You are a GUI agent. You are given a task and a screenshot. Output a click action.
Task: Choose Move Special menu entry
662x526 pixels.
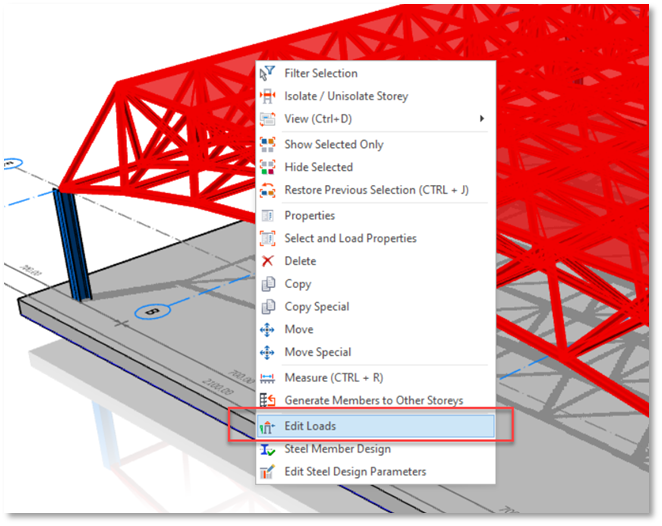coord(317,352)
